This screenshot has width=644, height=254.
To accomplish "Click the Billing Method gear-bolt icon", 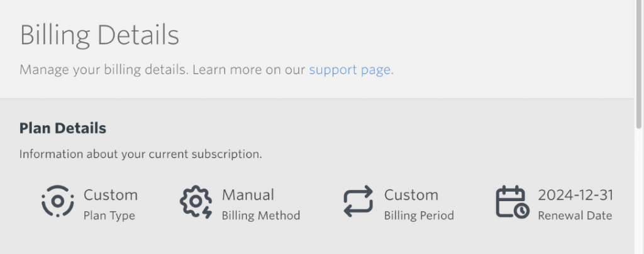I will tap(196, 201).
